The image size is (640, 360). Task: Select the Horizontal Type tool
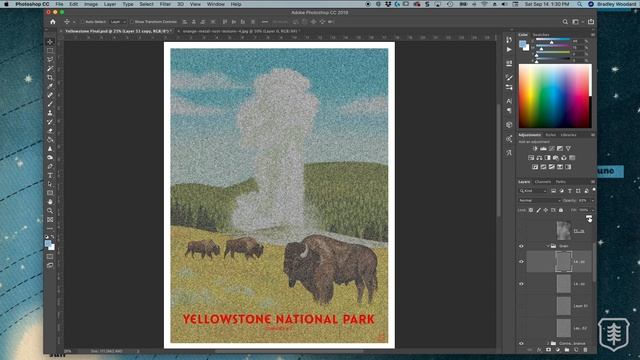point(50,176)
